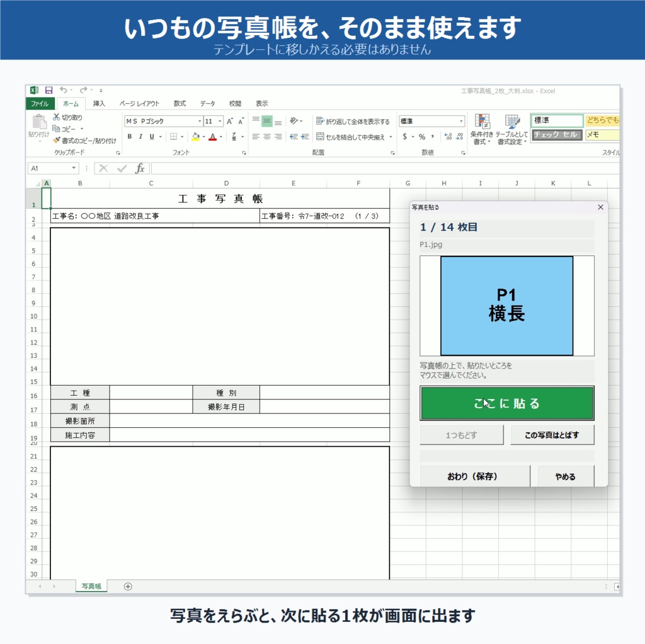Open the number format dropdown 標準
This screenshot has height=644, width=645.
click(x=461, y=121)
